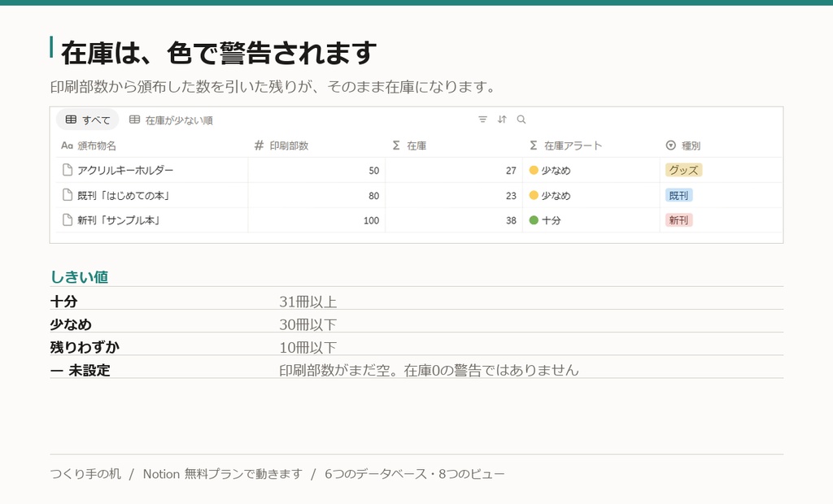
Task: Click the 30冊以下 threshold value
Action: tap(308, 324)
